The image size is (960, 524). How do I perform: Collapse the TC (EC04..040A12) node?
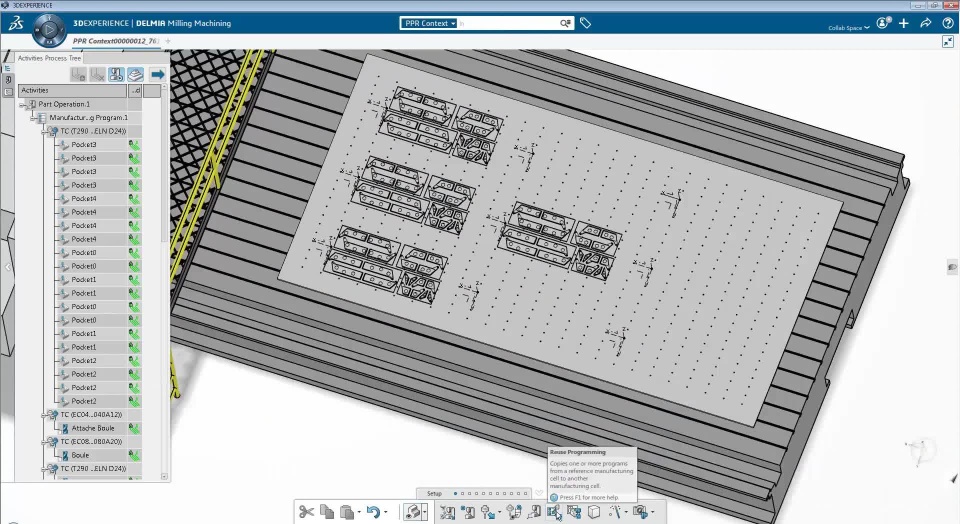pos(44,415)
